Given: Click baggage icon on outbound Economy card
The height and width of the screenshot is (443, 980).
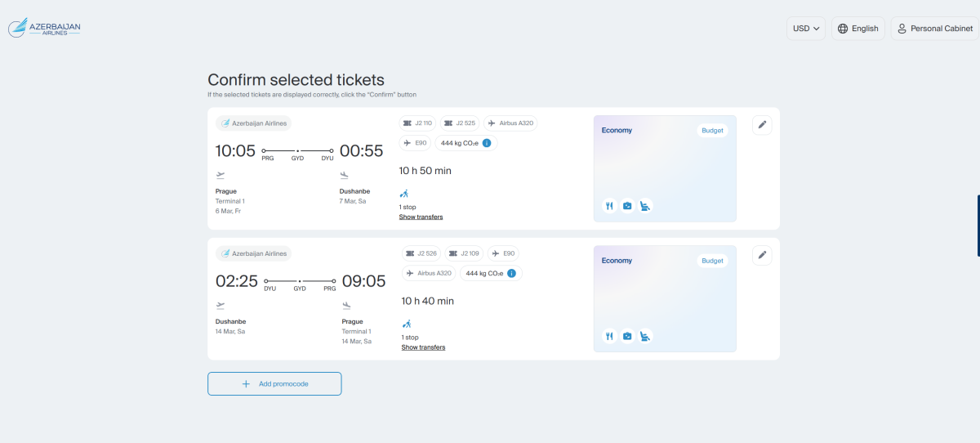Looking at the screenshot, I should (x=627, y=206).
